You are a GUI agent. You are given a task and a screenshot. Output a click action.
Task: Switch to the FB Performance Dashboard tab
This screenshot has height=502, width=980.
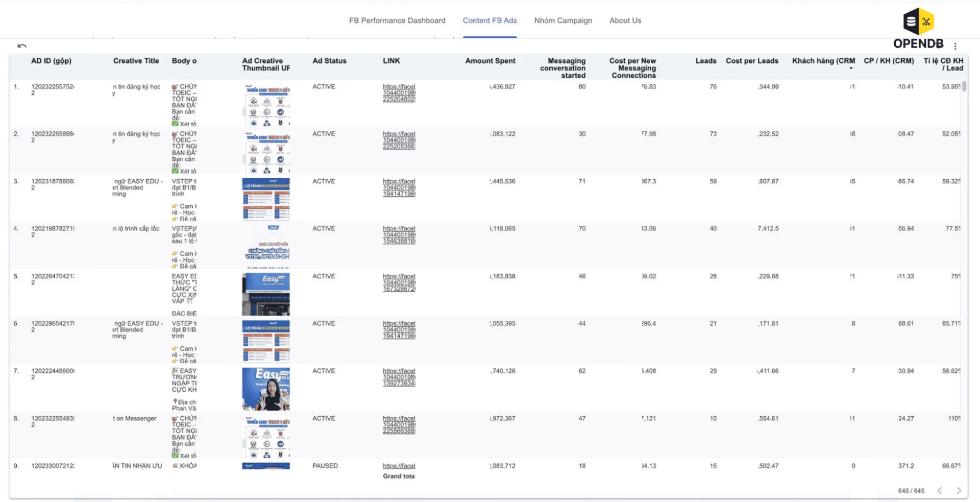pos(397,20)
